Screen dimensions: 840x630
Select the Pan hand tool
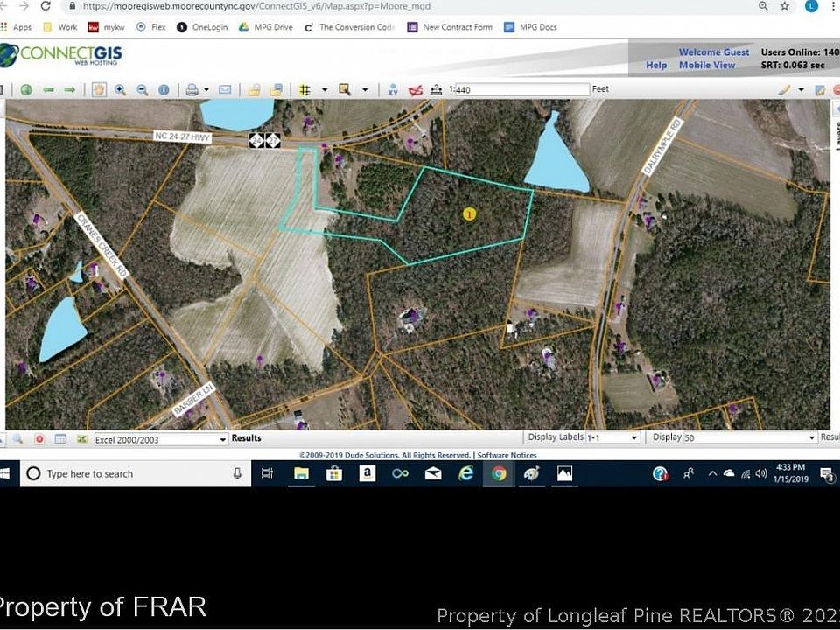coord(99,89)
